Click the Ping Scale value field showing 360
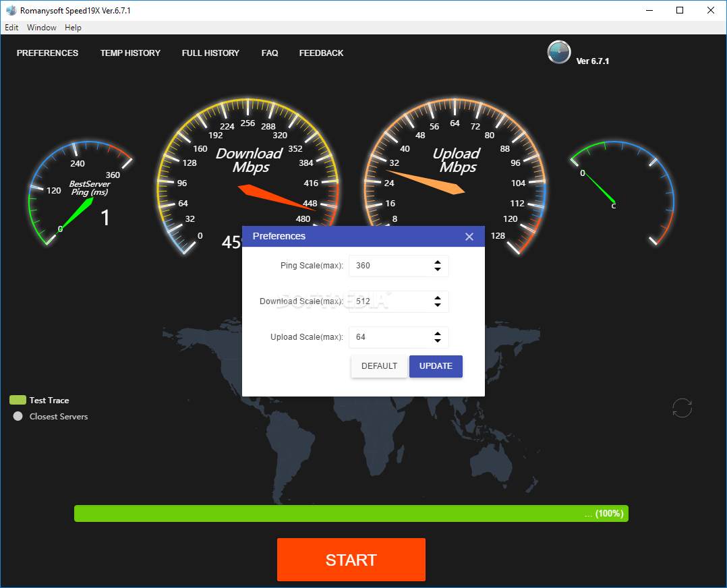The width and height of the screenshot is (727, 588). pyautogui.click(x=399, y=266)
